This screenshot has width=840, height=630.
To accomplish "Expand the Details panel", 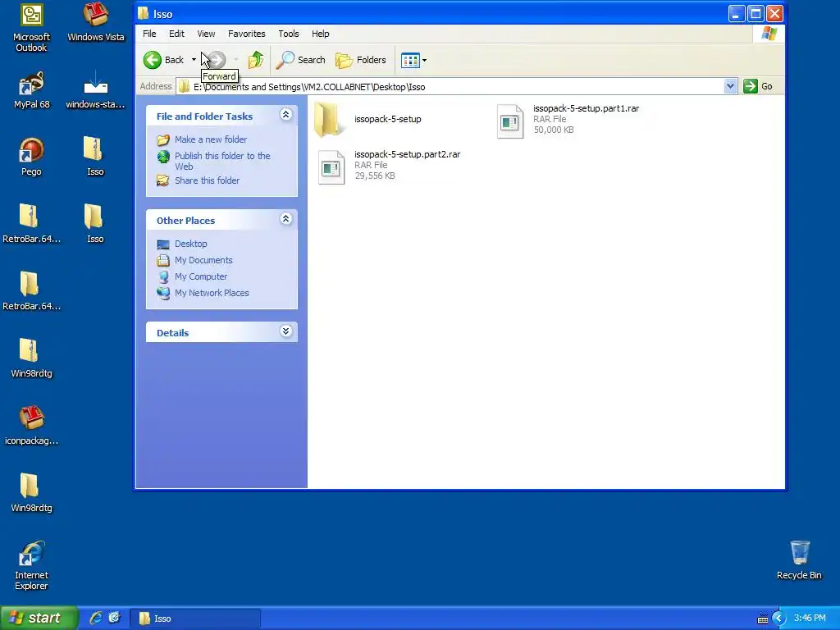I will [286, 331].
